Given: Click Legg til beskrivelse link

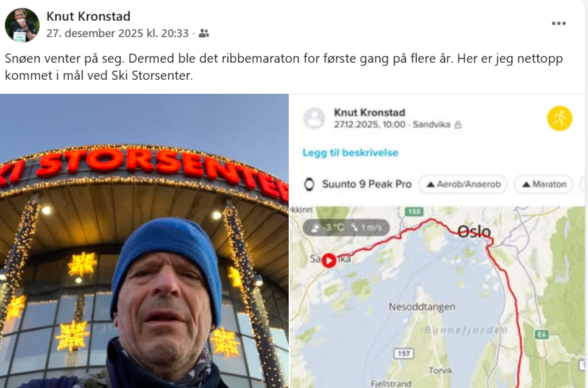Looking at the screenshot, I should pyautogui.click(x=350, y=152).
